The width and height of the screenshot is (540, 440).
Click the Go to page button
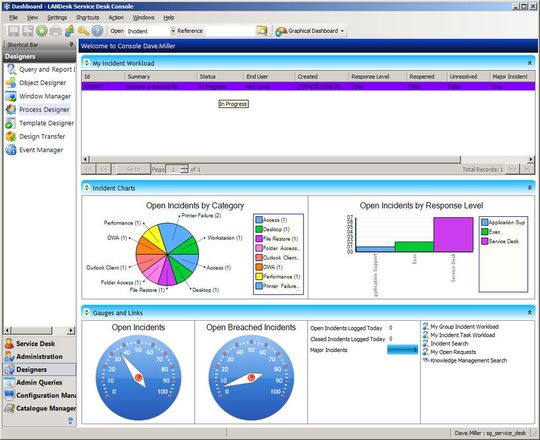click(133, 169)
